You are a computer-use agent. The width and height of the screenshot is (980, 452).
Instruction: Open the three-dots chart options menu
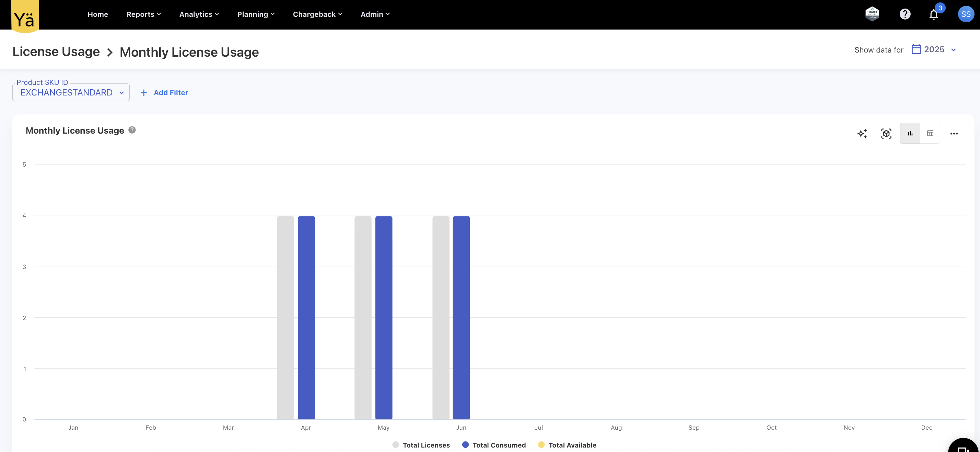tap(954, 134)
